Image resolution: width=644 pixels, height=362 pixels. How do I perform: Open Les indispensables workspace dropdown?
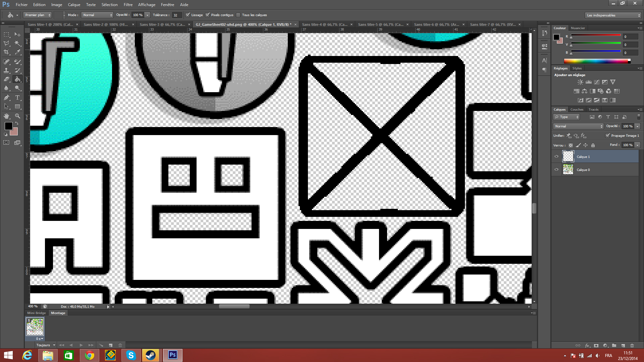[612, 15]
